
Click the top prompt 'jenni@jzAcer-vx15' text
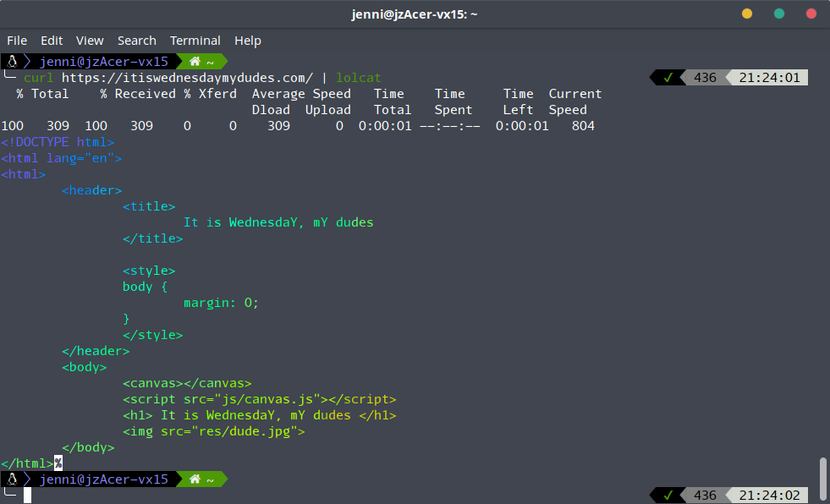click(x=104, y=62)
